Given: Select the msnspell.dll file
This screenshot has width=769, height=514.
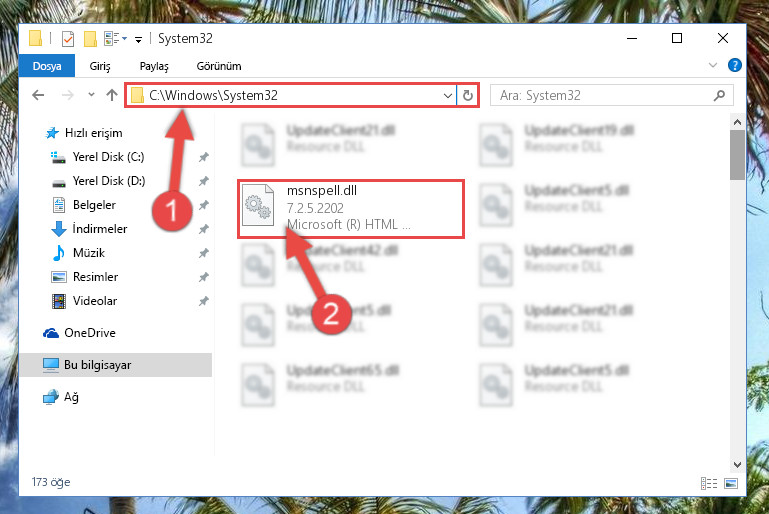Looking at the screenshot, I should click(x=351, y=209).
